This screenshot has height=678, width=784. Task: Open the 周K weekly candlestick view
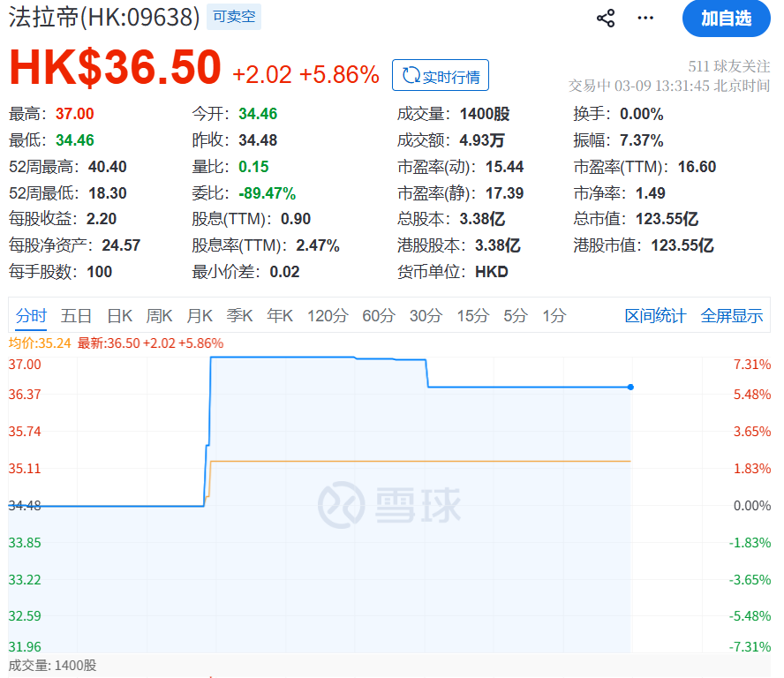(159, 315)
